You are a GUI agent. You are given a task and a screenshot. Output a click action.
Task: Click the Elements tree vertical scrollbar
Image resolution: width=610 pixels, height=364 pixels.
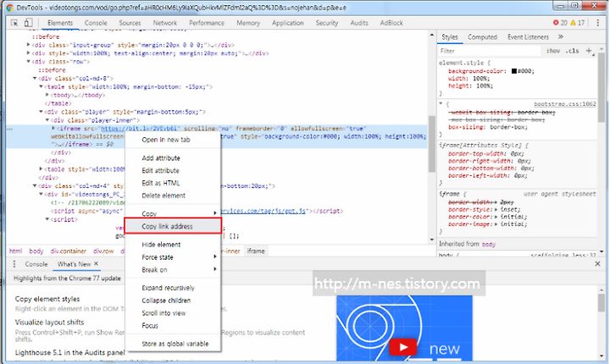click(x=431, y=144)
